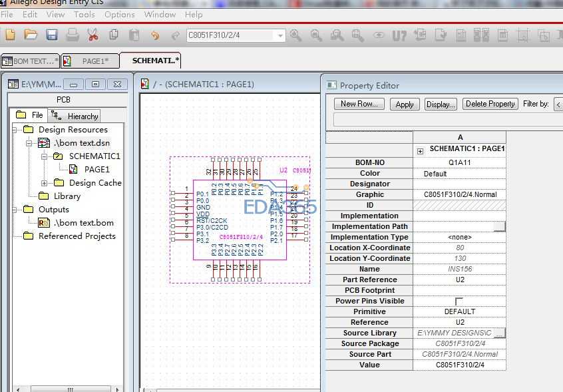Click the Save document toolbar icon

tap(52, 35)
